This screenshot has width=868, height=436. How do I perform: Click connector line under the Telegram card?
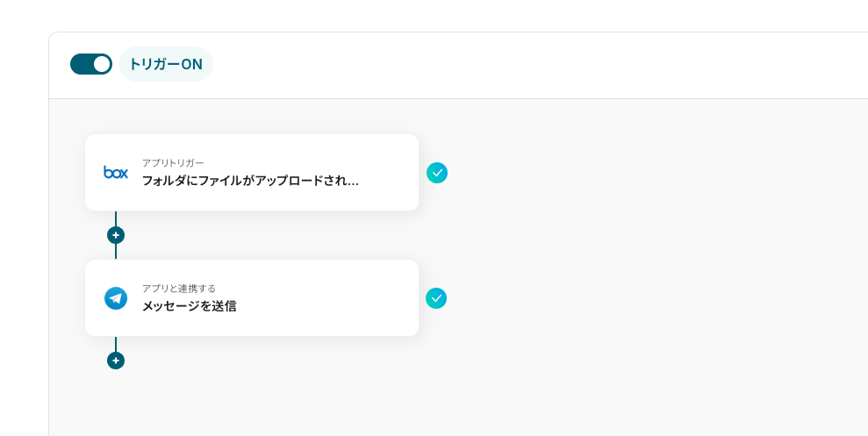[x=116, y=344]
